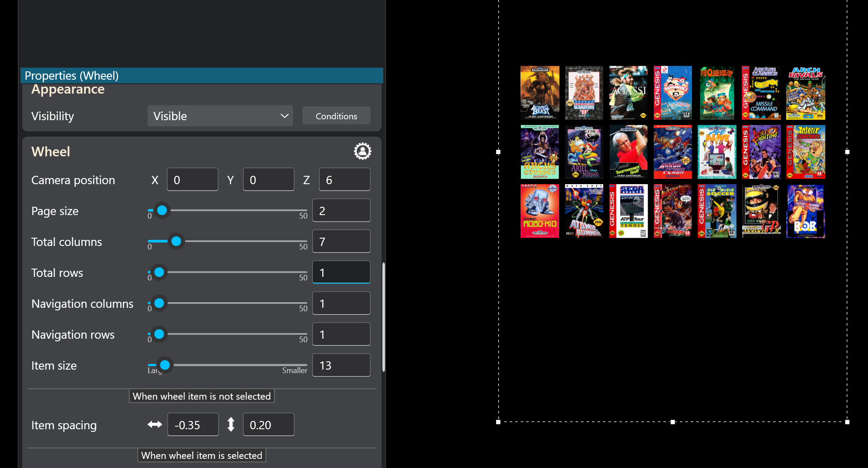The image size is (868, 468).
Task: Select the Arcus Odyssey box art
Action: tap(540, 152)
